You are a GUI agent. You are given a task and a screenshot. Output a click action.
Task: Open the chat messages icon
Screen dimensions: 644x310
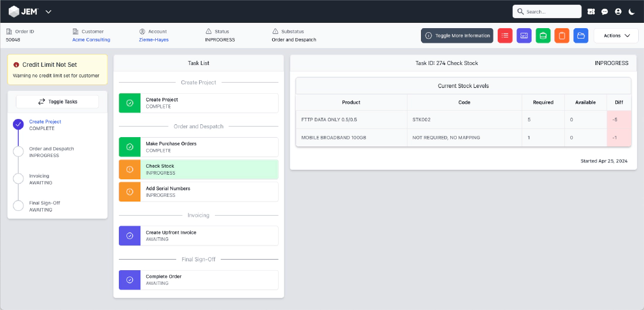[605, 12]
